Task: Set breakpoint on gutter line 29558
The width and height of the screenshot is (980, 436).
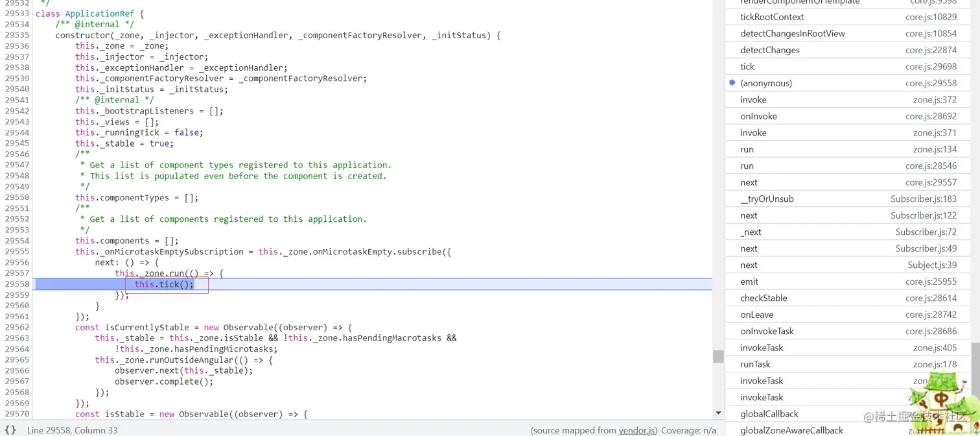Action: [x=17, y=284]
